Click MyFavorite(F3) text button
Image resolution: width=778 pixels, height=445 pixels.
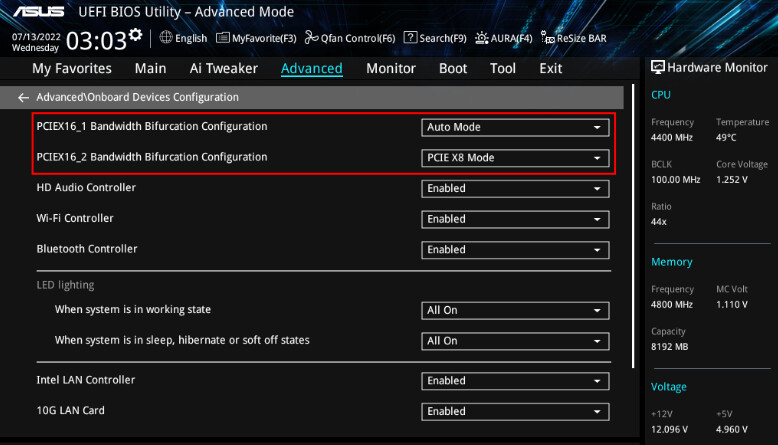click(264, 39)
